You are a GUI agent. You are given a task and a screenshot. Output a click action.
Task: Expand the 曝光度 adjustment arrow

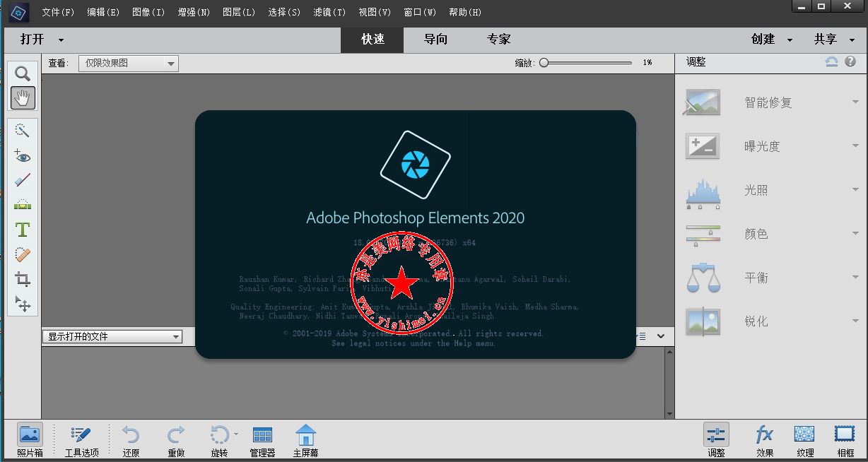855,146
